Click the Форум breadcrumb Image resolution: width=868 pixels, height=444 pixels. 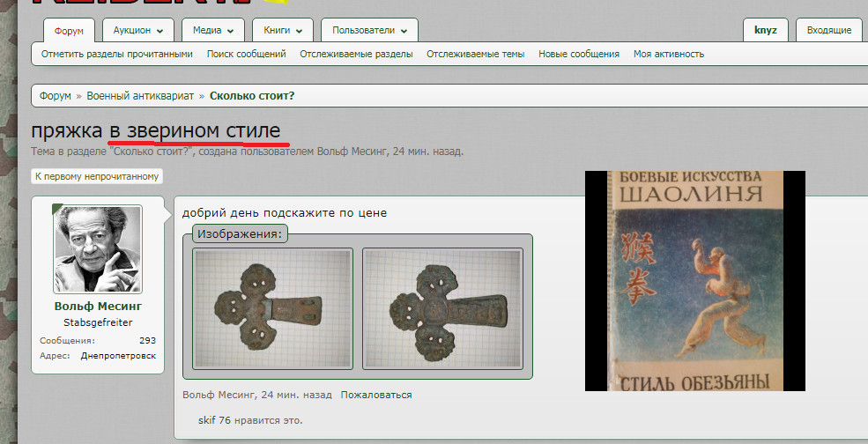tap(56, 96)
